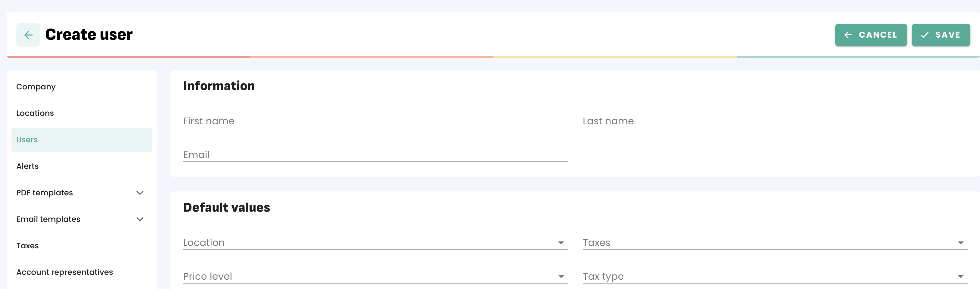Open the Tax type dropdown
Viewport: 980px width, 289px height.
768,276
